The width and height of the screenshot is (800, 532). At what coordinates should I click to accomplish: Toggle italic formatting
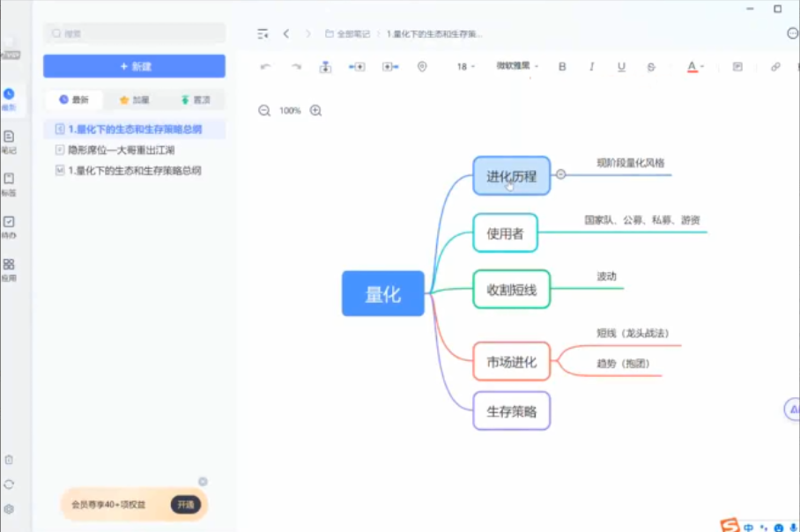[591, 67]
